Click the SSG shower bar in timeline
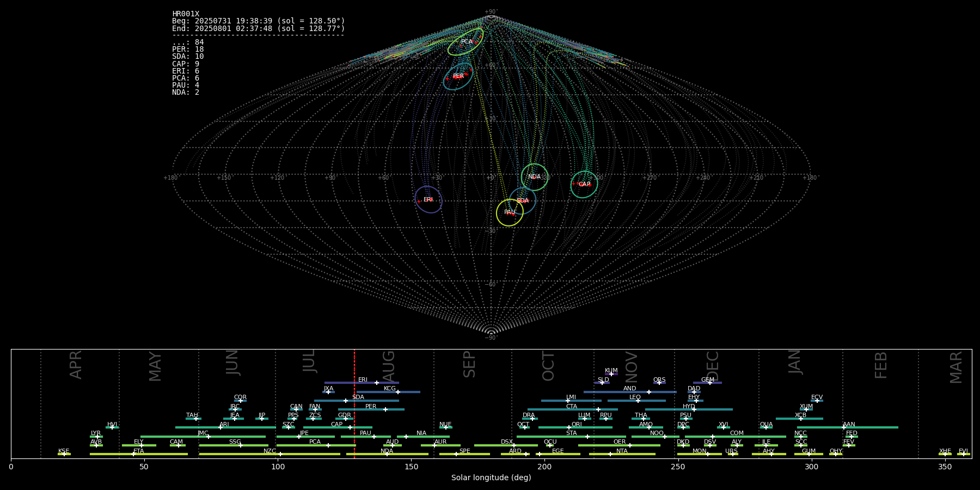 234,445
